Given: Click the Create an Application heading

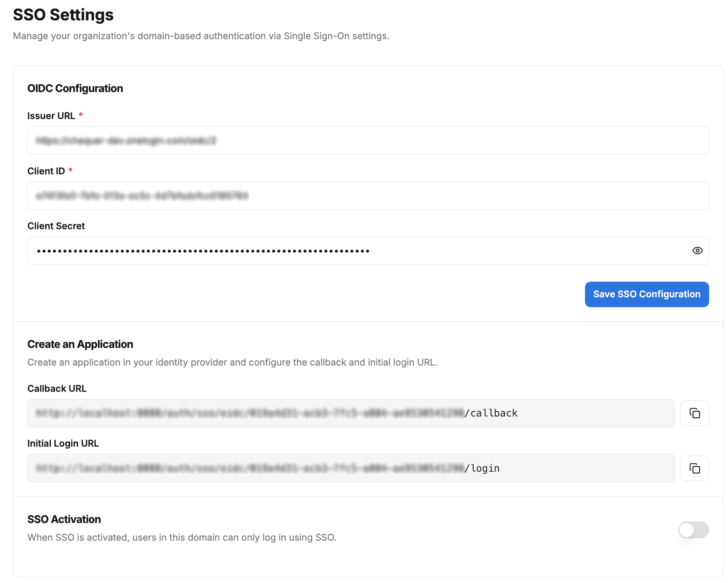Looking at the screenshot, I should pos(80,344).
